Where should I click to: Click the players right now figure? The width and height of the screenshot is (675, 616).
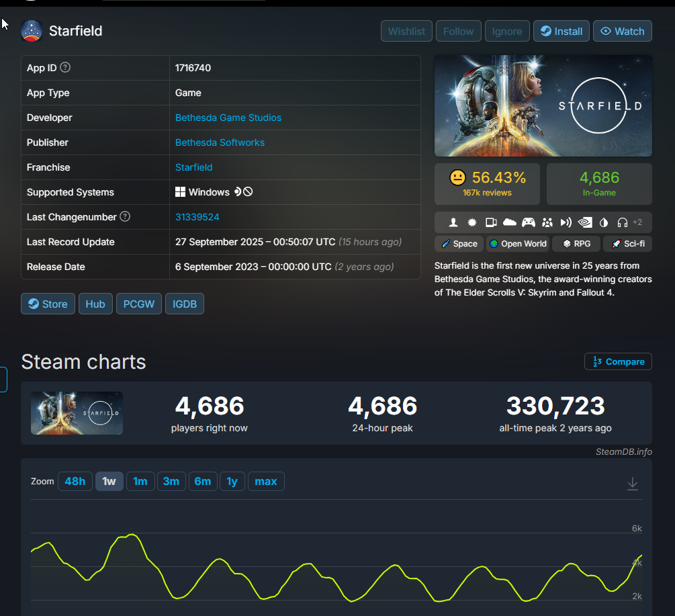(x=210, y=406)
